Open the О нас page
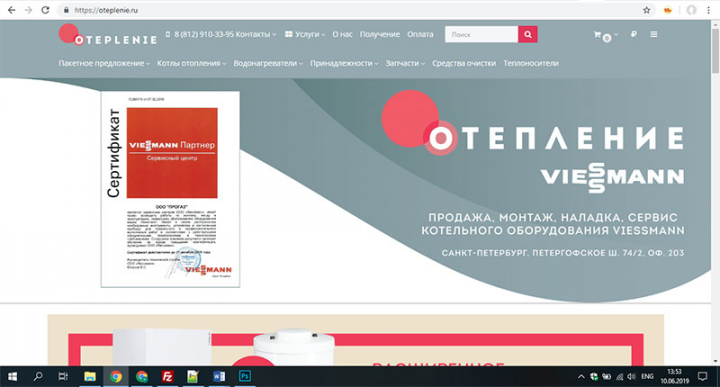 [x=343, y=34]
